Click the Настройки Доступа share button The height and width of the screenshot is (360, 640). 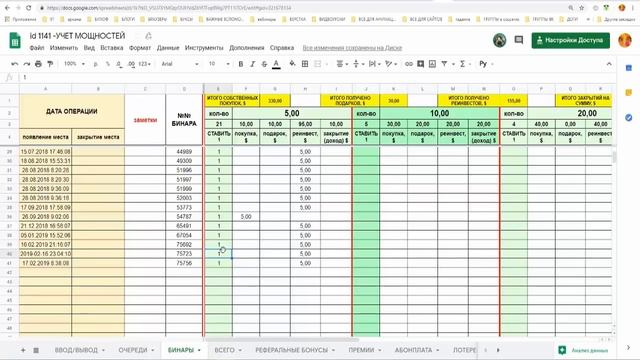[x=571, y=40]
